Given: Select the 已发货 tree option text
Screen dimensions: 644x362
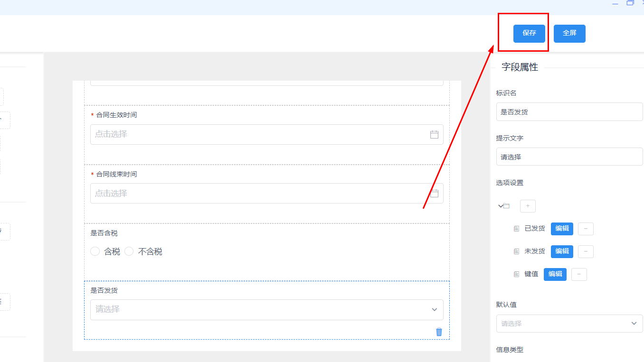Looking at the screenshot, I should coord(535,229).
